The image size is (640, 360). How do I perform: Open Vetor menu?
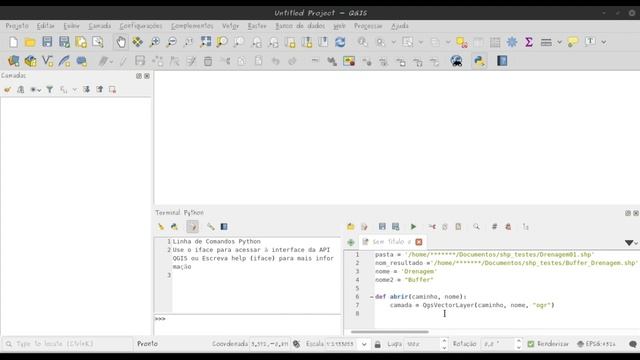(x=230, y=26)
